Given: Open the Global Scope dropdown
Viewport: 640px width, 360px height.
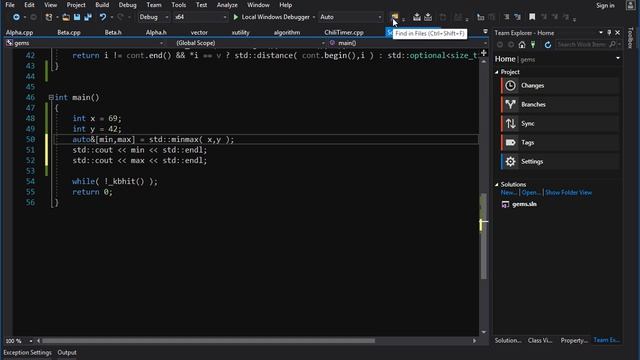Looking at the screenshot, I should click(250, 43).
